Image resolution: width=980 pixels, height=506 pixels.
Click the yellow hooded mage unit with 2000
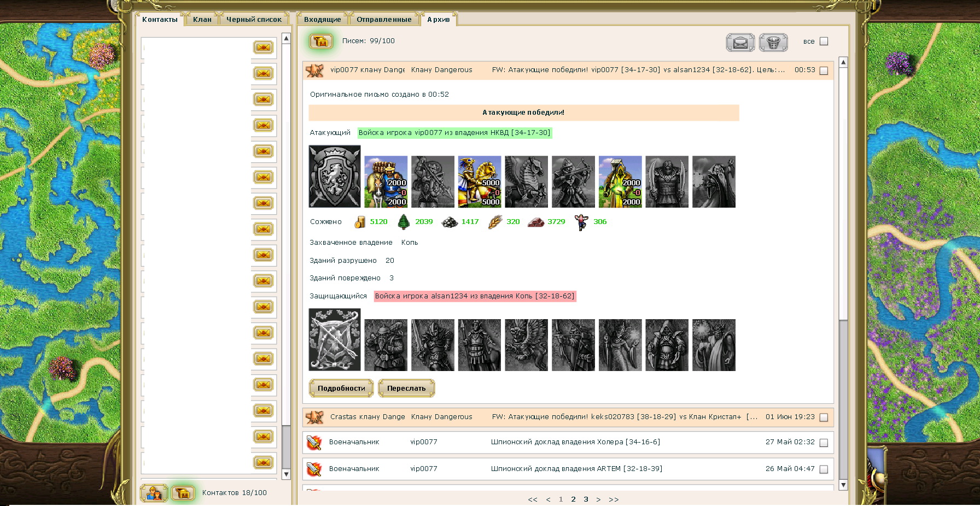[x=620, y=181]
